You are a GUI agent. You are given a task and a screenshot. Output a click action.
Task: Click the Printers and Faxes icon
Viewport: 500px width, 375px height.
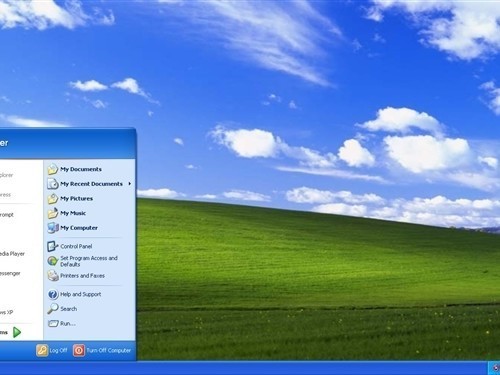[53, 276]
